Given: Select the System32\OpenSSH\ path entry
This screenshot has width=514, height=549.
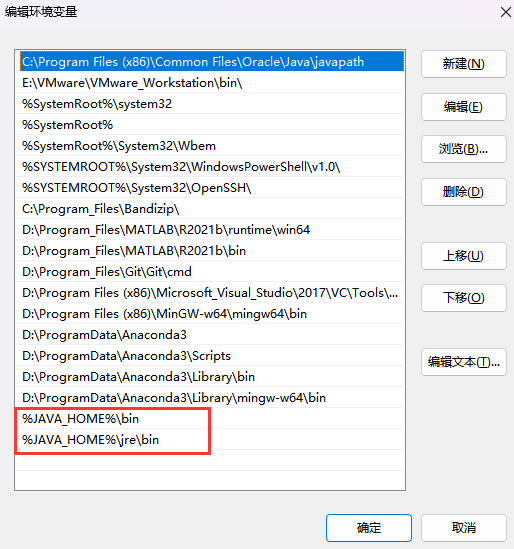Looking at the screenshot, I should click(210, 188).
